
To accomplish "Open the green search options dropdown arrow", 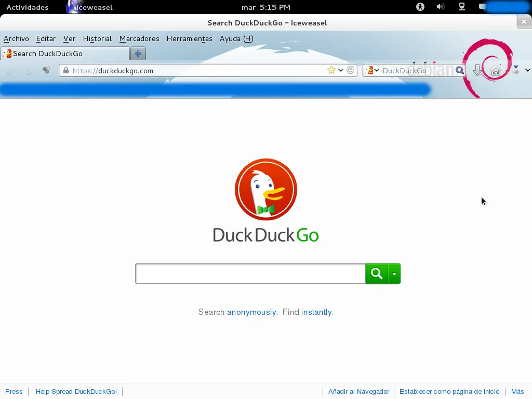I will click(x=394, y=273).
